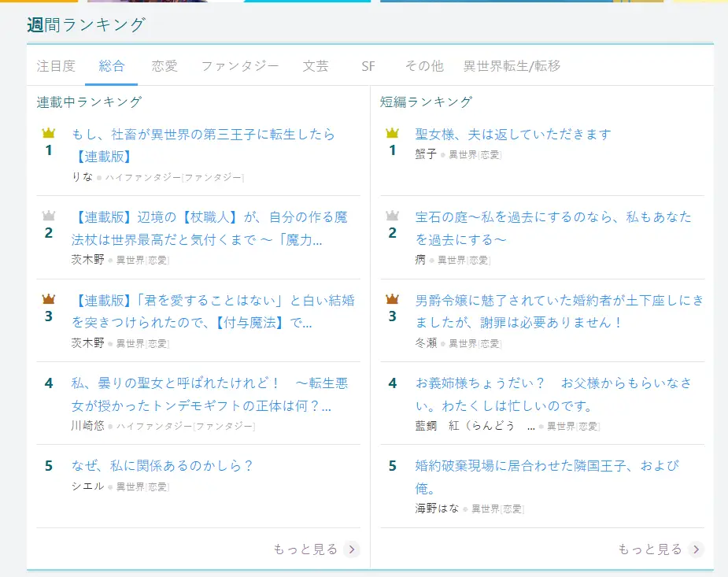The height and width of the screenshot is (577, 728).
Task: Click the bronze crown icon in serial ranking
Action: 49,299
